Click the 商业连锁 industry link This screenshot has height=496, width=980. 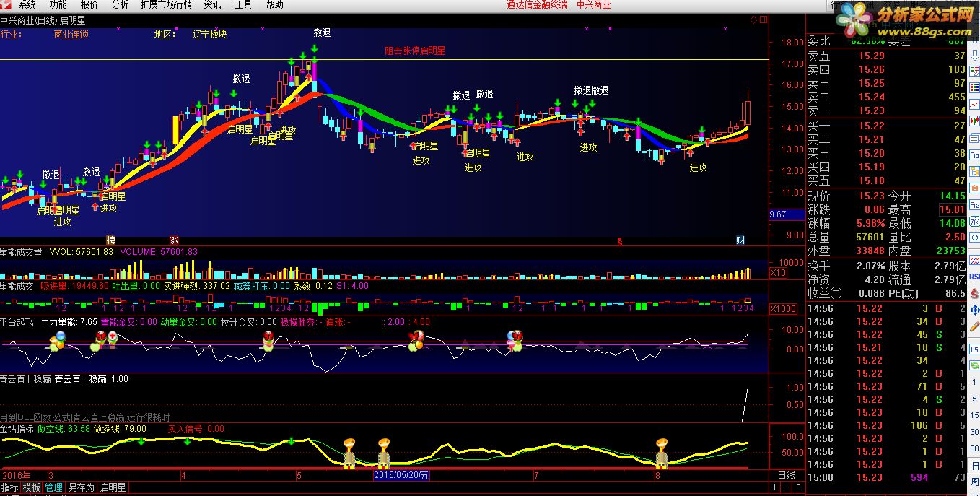pos(71,34)
